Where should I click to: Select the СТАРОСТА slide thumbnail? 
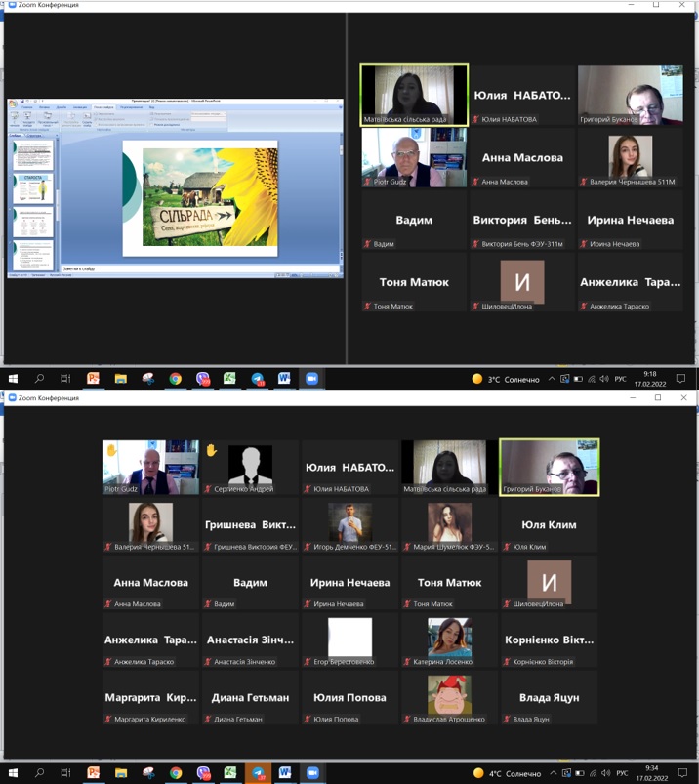[x=33, y=189]
